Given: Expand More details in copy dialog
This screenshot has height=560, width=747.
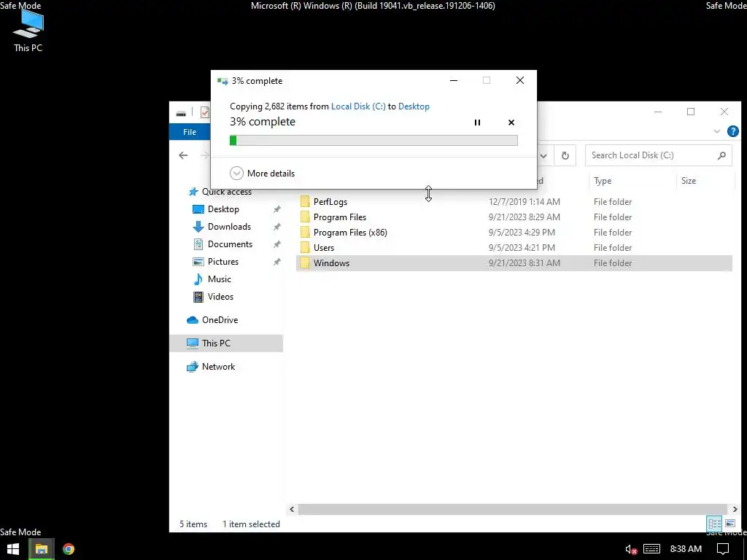Looking at the screenshot, I should (x=263, y=174).
